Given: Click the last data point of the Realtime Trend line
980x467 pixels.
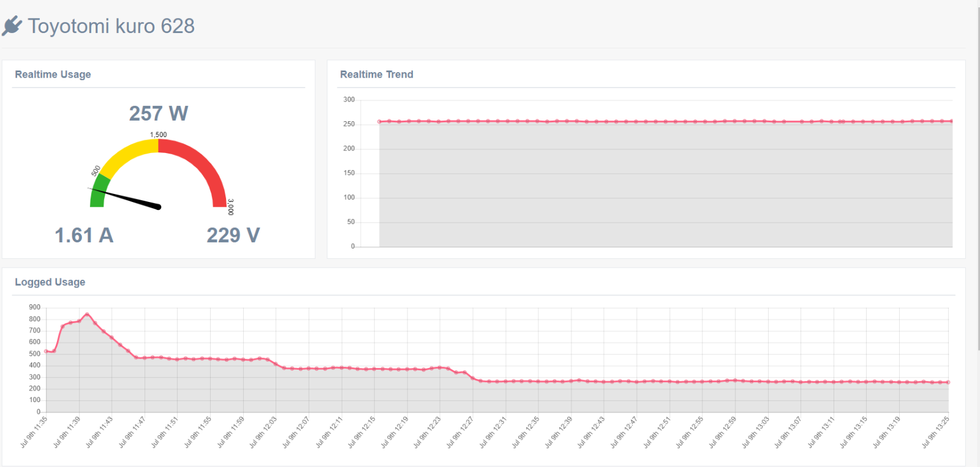Looking at the screenshot, I should point(951,121).
